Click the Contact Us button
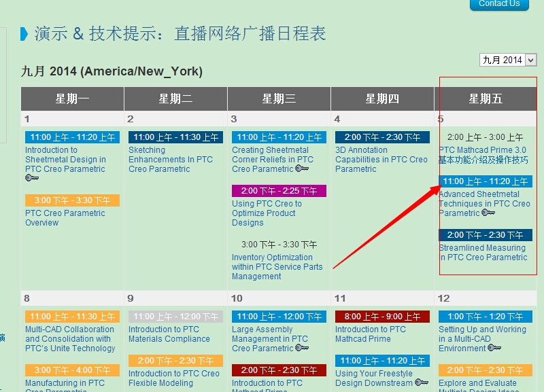This screenshot has width=544, height=392. [499, 4]
